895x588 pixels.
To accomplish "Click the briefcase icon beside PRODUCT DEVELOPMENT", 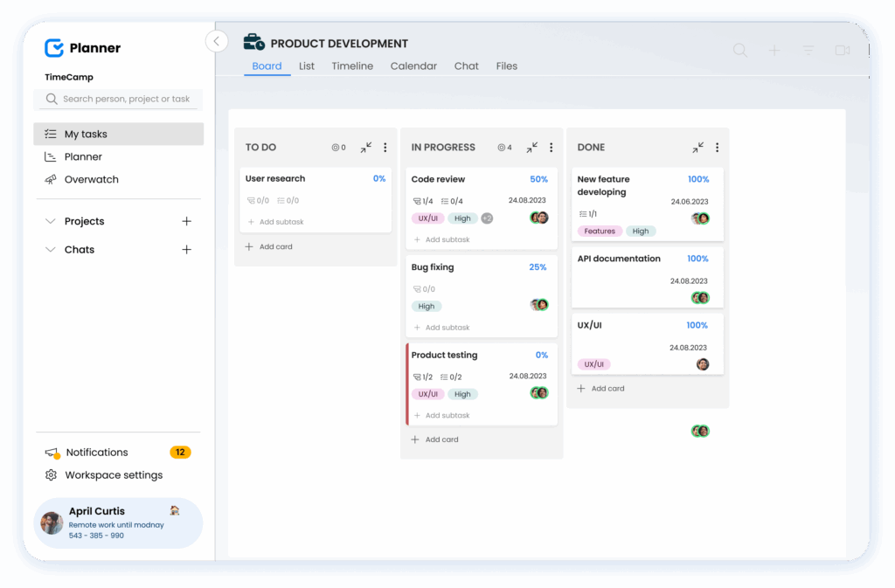I will point(251,41).
